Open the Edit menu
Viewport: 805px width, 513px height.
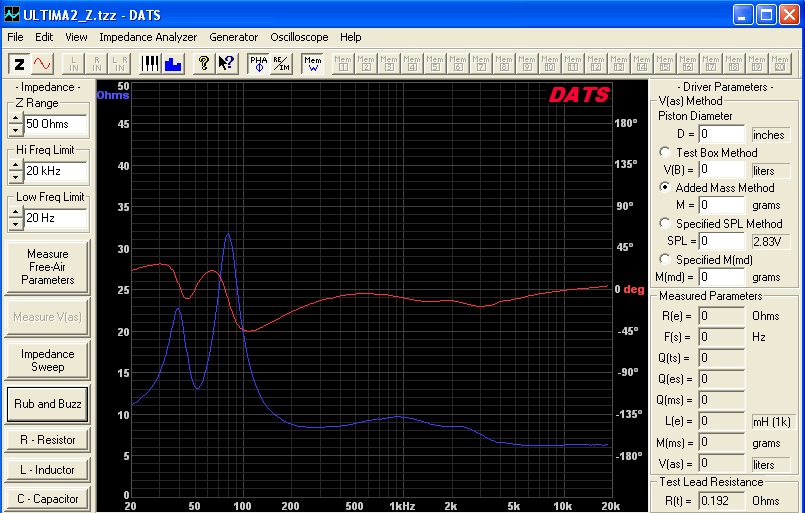(44, 37)
